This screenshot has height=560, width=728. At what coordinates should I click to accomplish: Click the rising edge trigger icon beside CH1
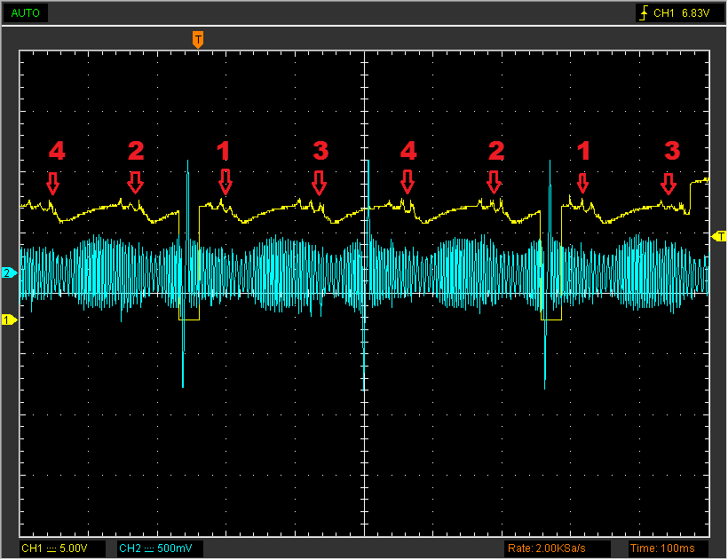pyautogui.click(x=644, y=14)
